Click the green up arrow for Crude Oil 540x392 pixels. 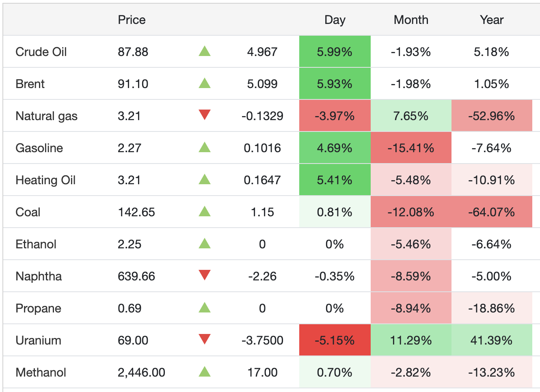[205, 51]
